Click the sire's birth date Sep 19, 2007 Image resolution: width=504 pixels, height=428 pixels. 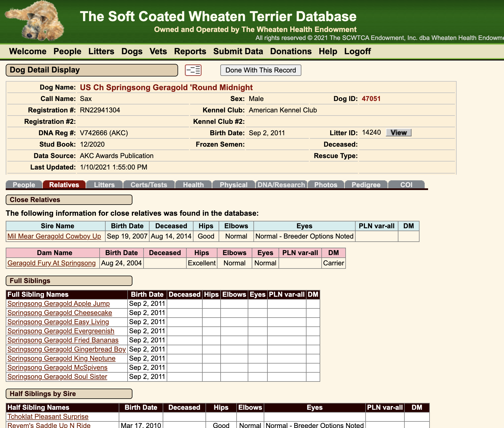click(127, 236)
